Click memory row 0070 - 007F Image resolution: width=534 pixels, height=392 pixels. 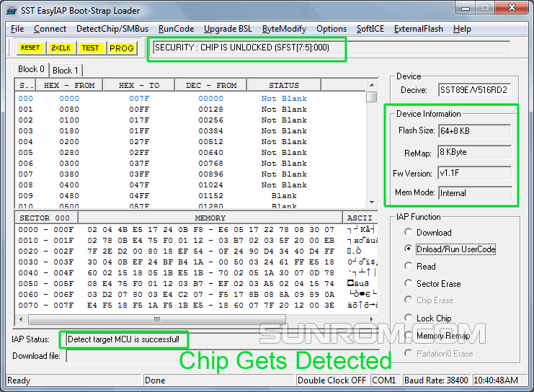(196, 305)
